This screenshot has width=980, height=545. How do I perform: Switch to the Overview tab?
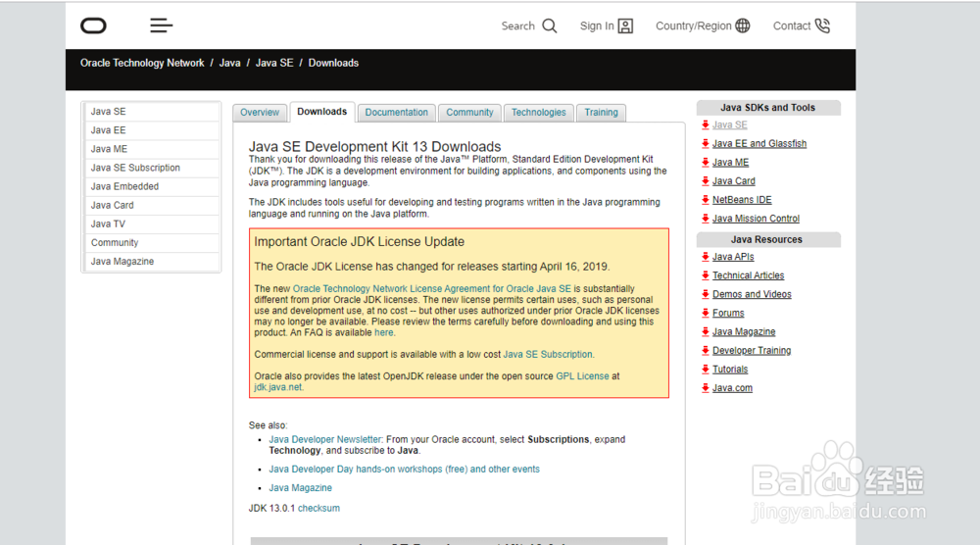click(260, 113)
